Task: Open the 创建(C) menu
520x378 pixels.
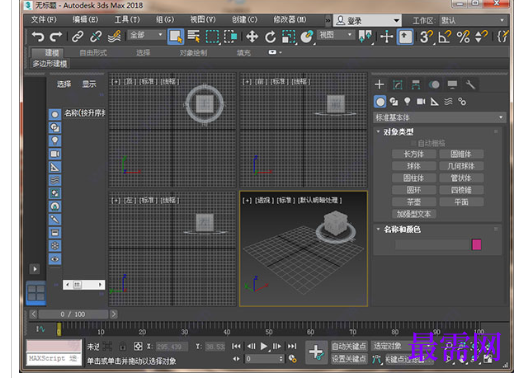Action: 244,20
